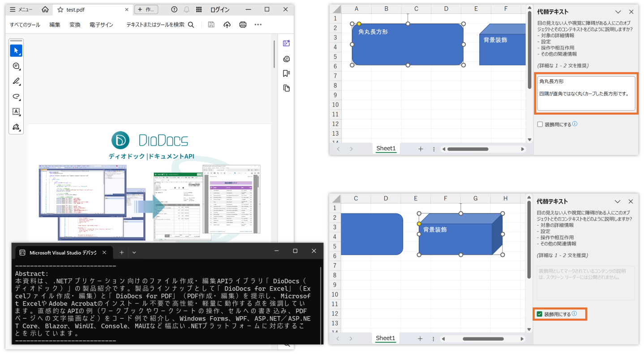Image resolution: width=644 pixels, height=354 pixels.
Task: Click the alt text field containing 角丸長方形
Action: point(586,94)
